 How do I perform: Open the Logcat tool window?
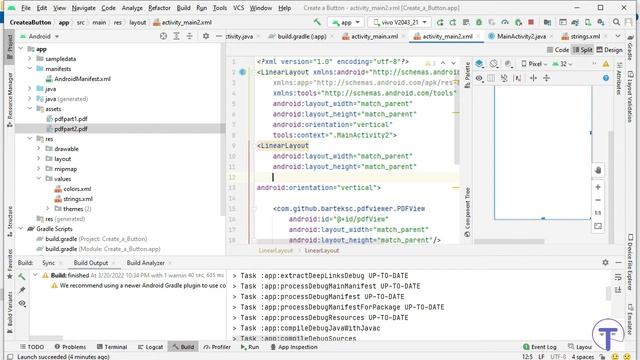150,347
